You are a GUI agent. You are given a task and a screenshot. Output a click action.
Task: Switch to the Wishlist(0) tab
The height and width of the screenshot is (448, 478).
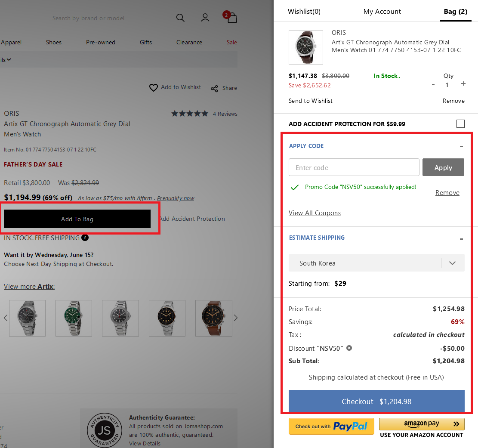point(304,12)
